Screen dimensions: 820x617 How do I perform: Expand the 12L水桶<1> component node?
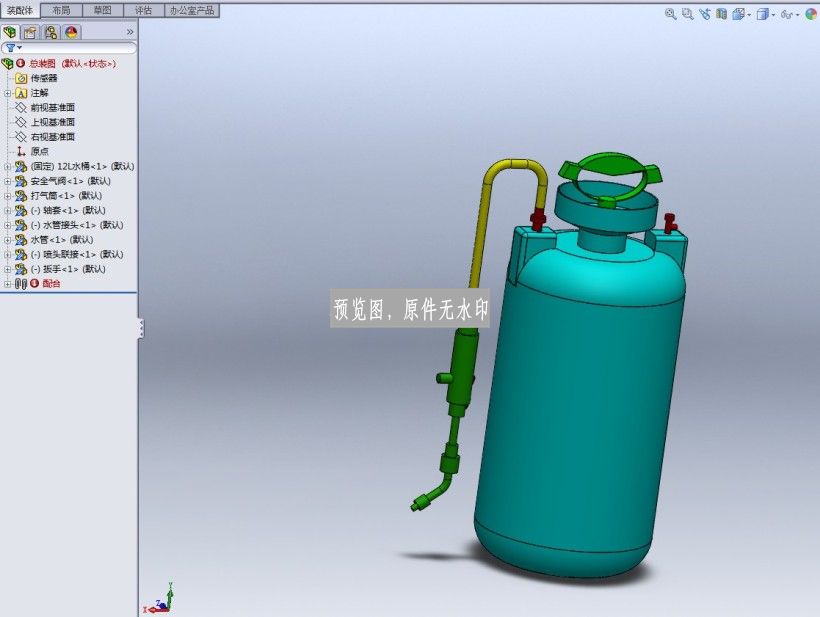click(7, 166)
